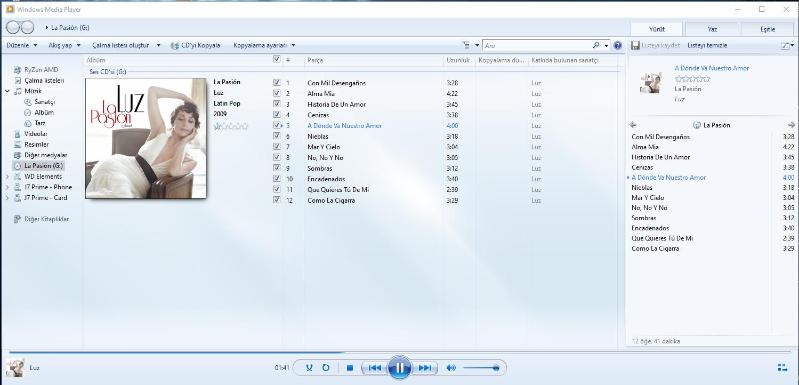The width and height of the screenshot is (799, 385).
Task: Open the Düzenle dropdown menu
Action: (x=22, y=45)
